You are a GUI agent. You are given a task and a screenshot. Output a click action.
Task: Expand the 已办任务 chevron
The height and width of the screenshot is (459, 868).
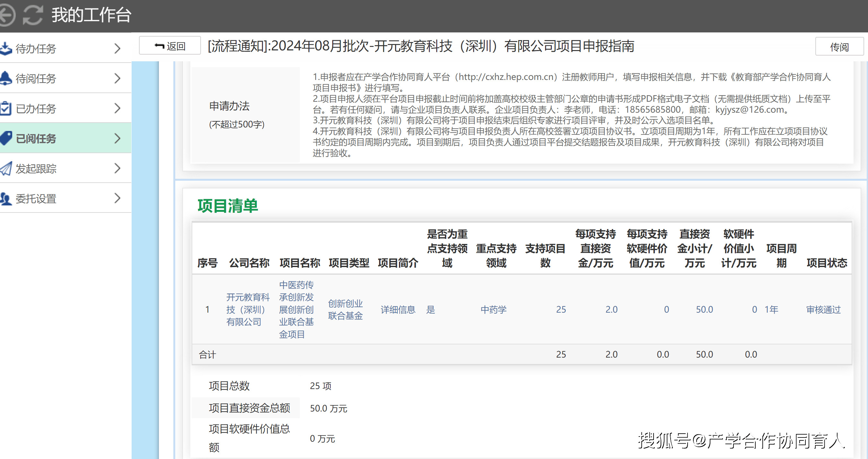point(117,108)
